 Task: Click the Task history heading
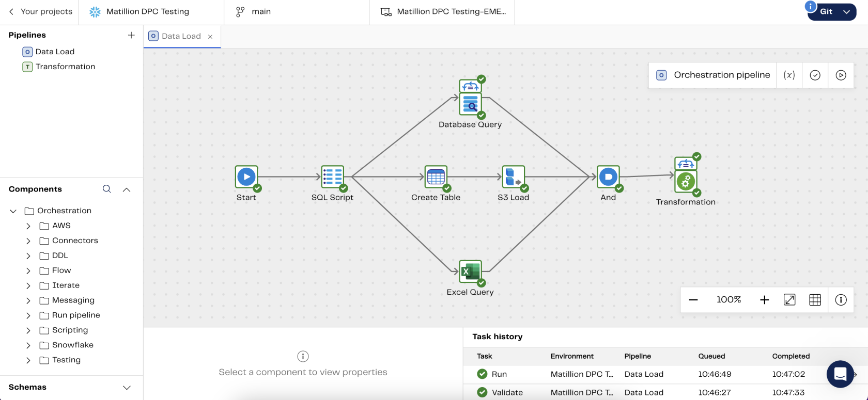[498, 337]
